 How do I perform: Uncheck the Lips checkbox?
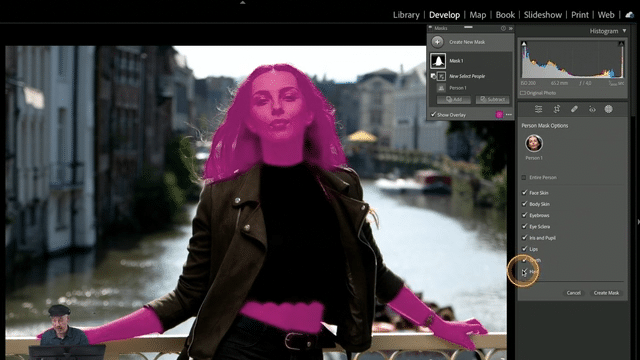point(524,249)
